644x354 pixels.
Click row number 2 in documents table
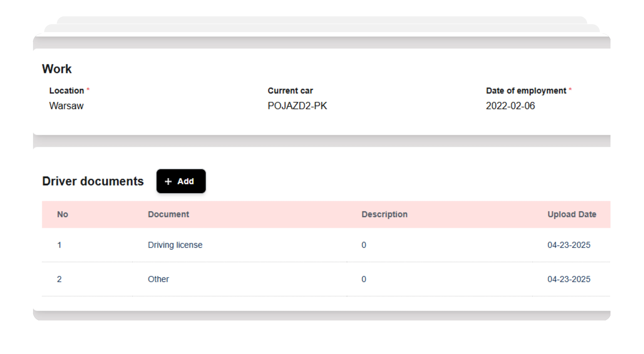tap(59, 279)
